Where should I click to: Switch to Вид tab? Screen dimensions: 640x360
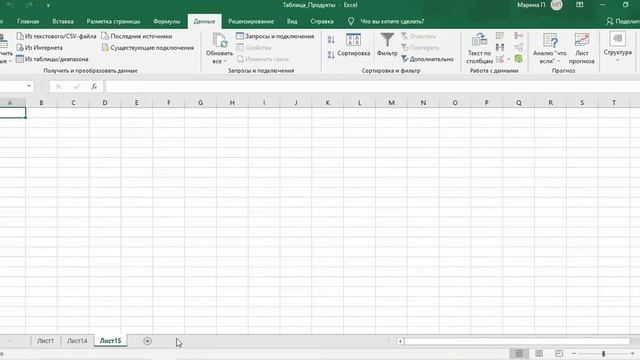(292, 21)
